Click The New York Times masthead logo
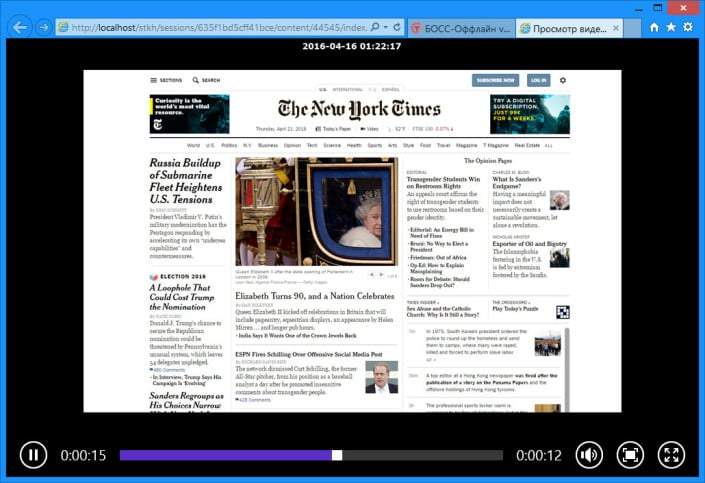The image size is (705, 483). pos(359,109)
